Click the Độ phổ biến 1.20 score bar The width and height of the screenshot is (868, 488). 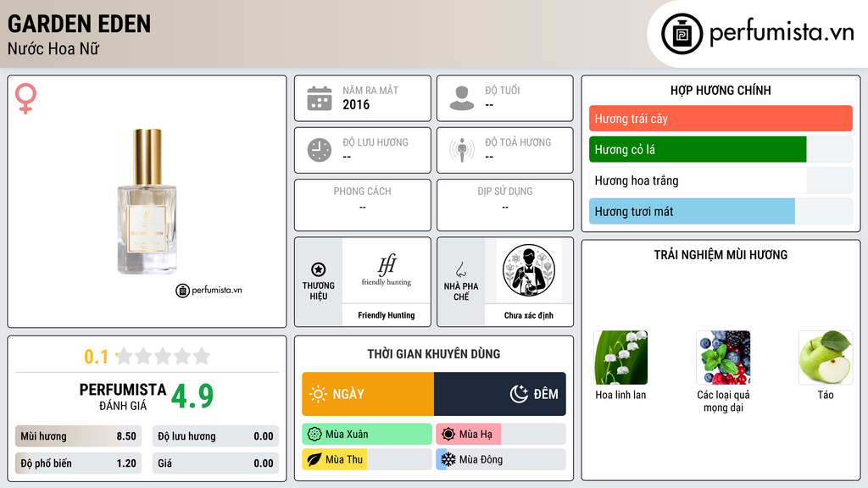(78, 463)
